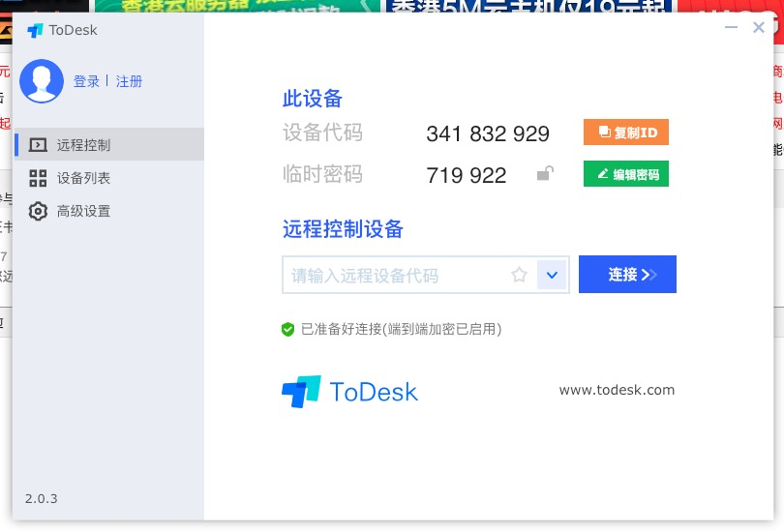784x532 pixels.
Task: Select the 远程控制 sidebar item
Action: (109, 144)
